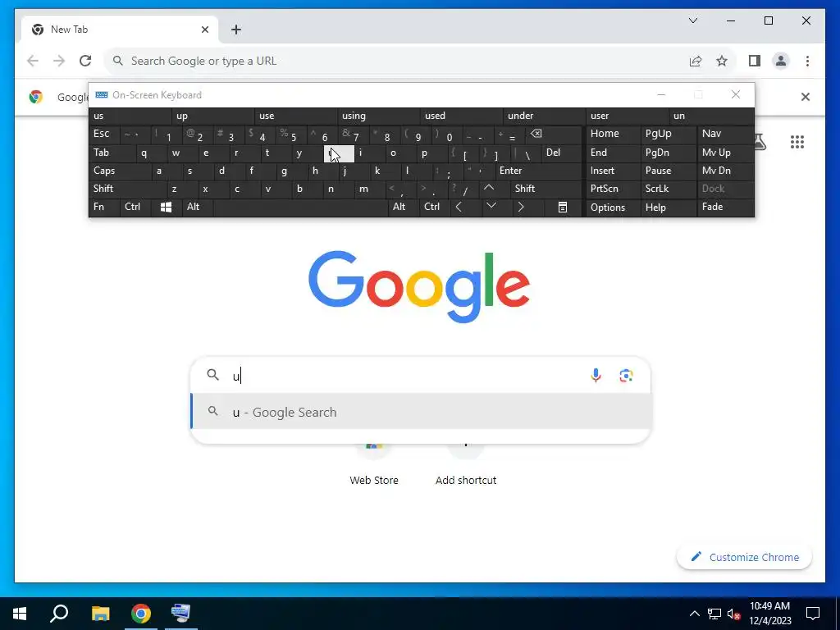The height and width of the screenshot is (630, 840).
Task: Toggle the Nav key mode
Action: 725,134
